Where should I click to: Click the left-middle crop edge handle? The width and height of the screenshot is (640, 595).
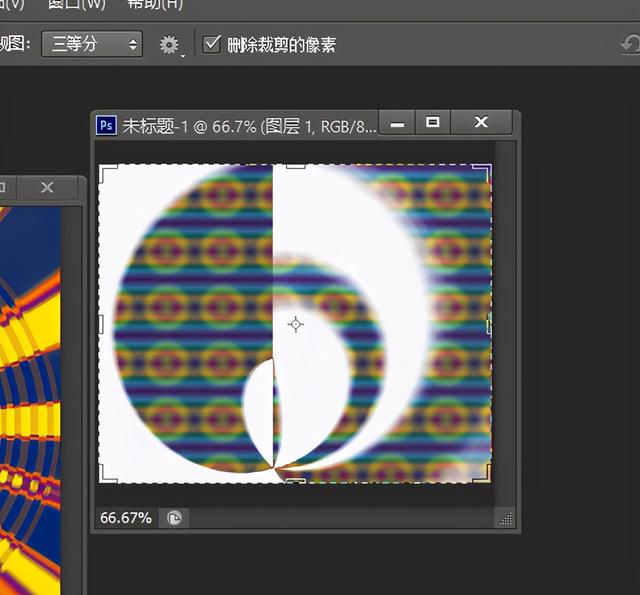tap(102, 324)
